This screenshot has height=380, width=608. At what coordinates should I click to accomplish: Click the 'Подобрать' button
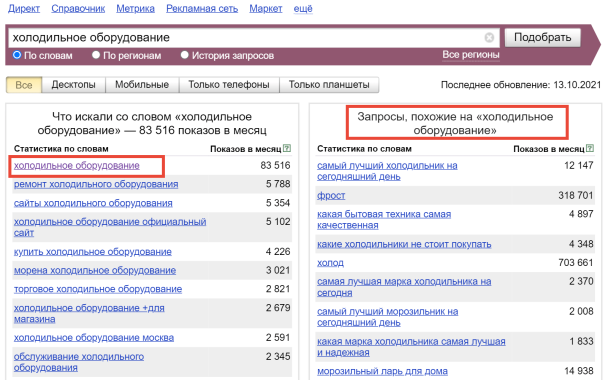coord(542,38)
